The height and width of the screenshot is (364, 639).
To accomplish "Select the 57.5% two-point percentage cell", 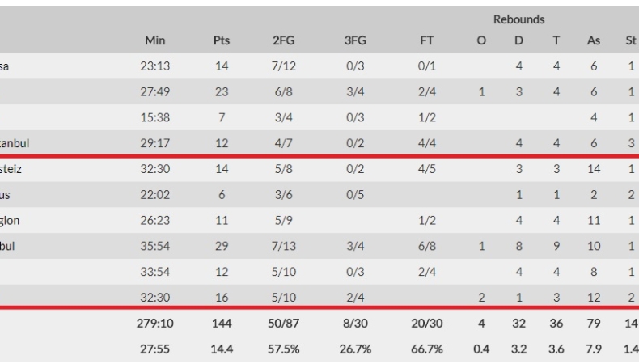I will click(x=283, y=349).
